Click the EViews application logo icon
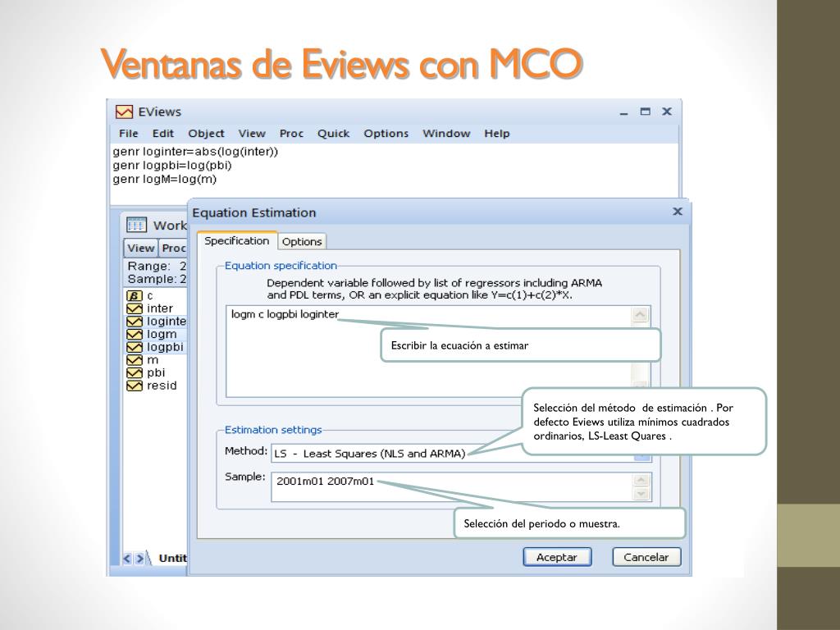840x630 pixels. tap(125, 112)
